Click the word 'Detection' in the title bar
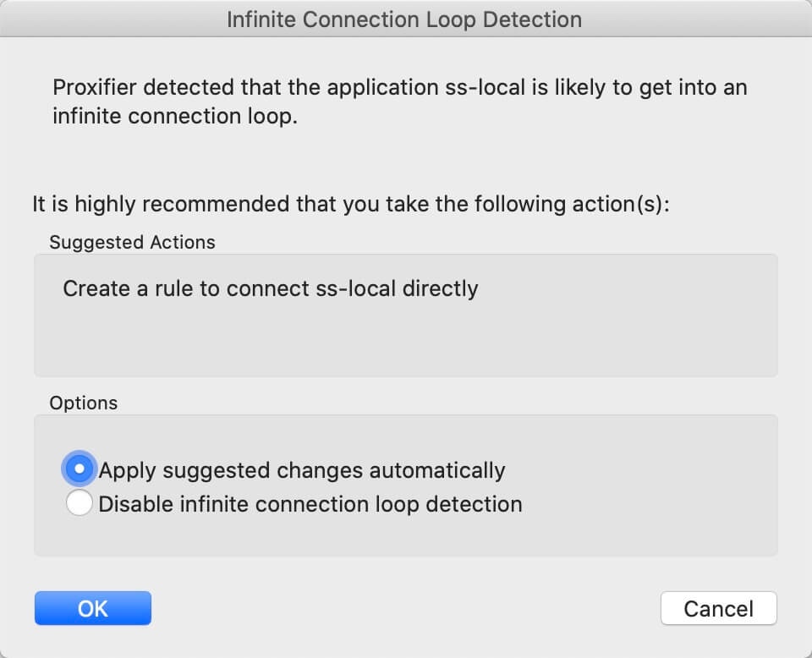Image resolution: width=812 pixels, height=658 pixels. (x=535, y=19)
